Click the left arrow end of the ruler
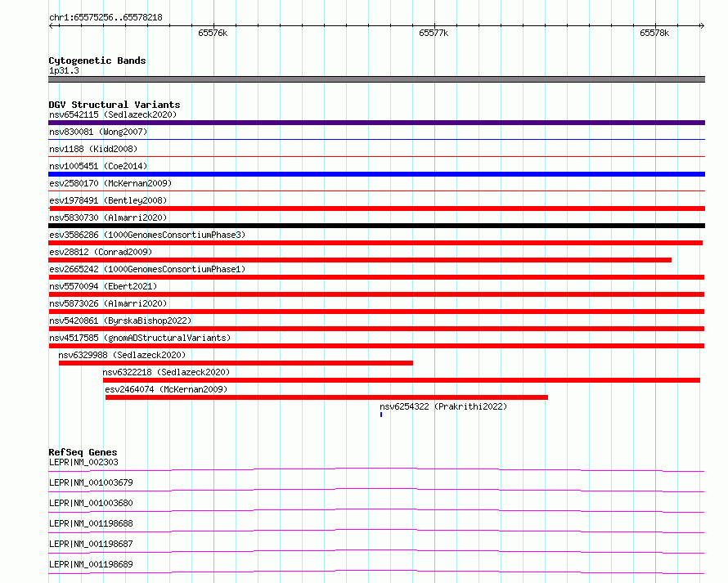The height and width of the screenshot is (583, 728). click(52, 25)
